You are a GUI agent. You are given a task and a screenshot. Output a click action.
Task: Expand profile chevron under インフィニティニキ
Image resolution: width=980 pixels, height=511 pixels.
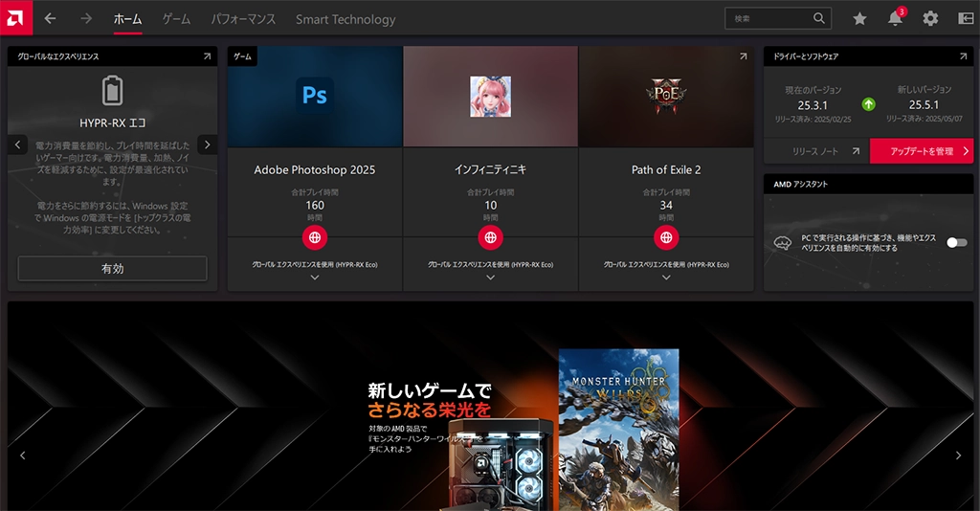(491, 278)
